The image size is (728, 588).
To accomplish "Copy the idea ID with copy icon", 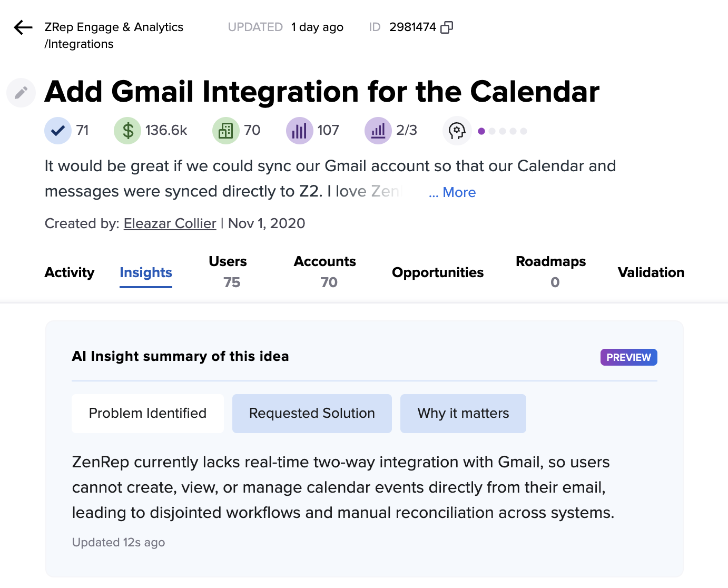I will (x=447, y=27).
